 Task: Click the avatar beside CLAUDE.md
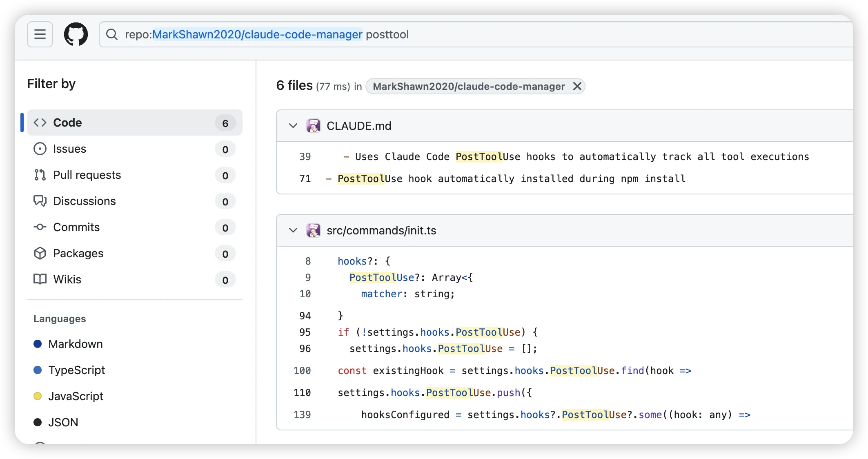tap(314, 126)
